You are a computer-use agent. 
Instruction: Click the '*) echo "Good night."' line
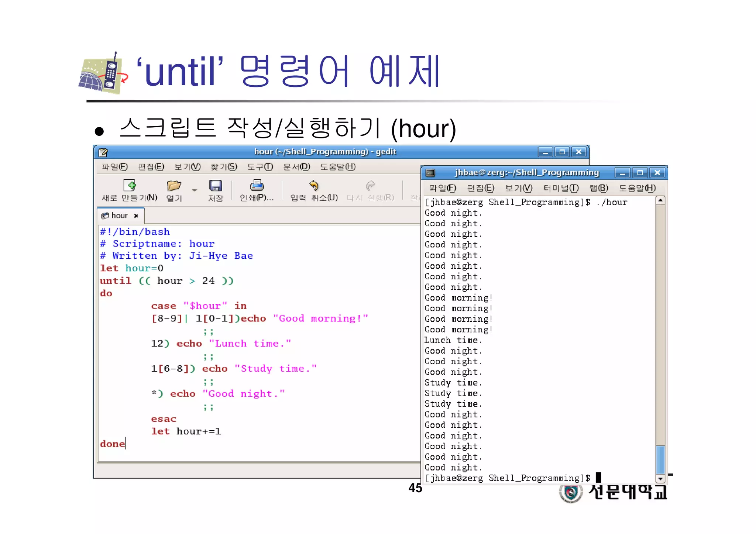pos(218,394)
